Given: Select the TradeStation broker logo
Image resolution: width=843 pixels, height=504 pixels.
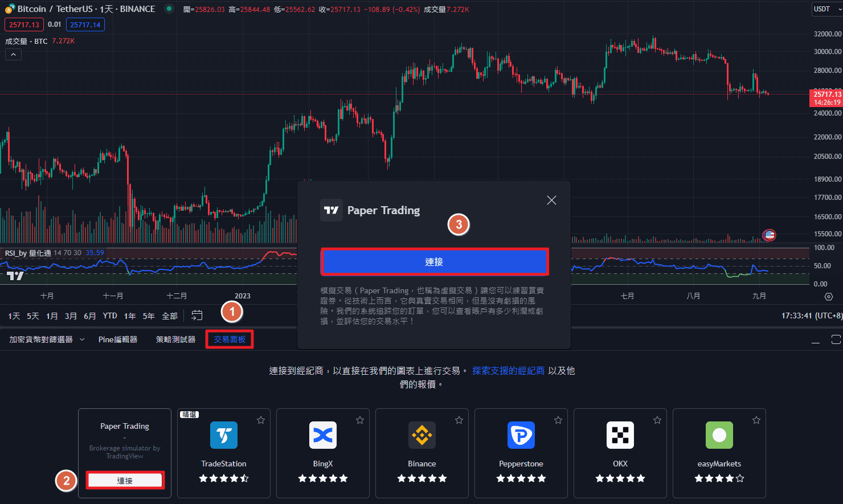Looking at the screenshot, I should click(x=224, y=435).
